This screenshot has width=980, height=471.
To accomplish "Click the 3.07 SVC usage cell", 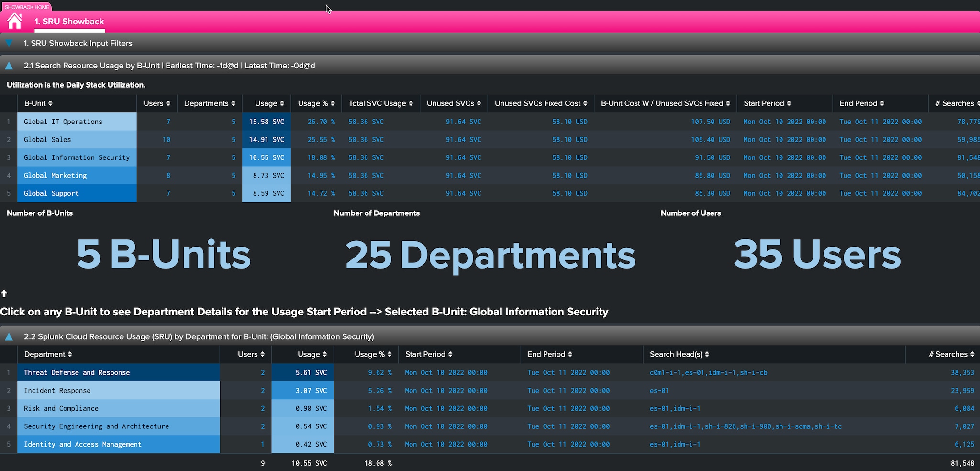I will (x=302, y=391).
